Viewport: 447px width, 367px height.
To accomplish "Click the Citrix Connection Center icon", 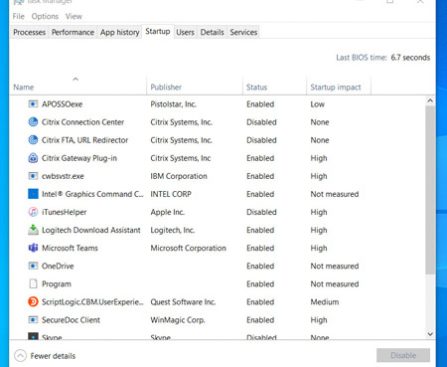I will pos(33,122).
